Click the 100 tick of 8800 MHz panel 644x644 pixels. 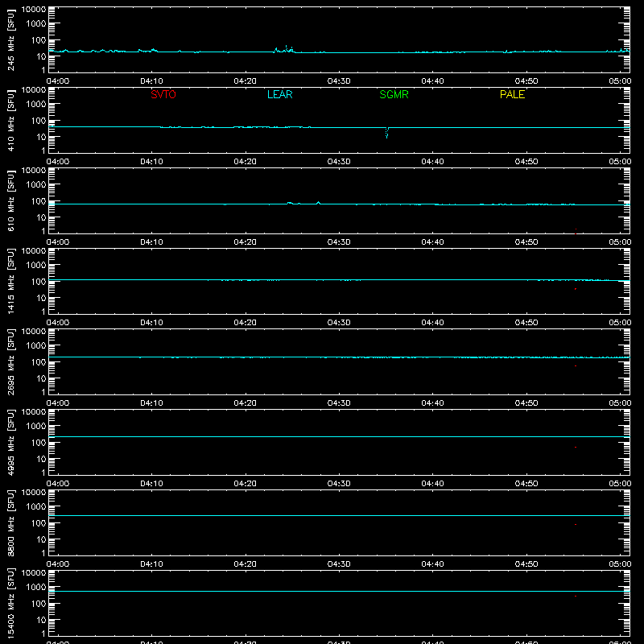[39, 523]
